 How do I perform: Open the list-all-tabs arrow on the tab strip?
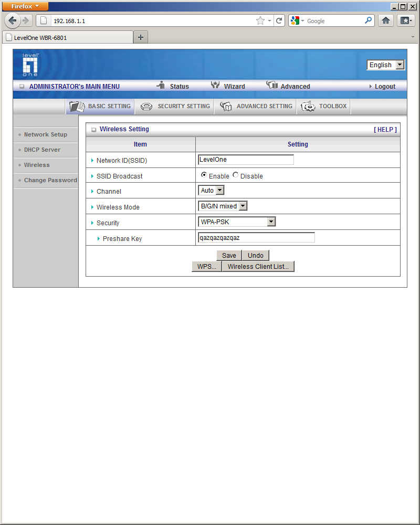point(413,37)
